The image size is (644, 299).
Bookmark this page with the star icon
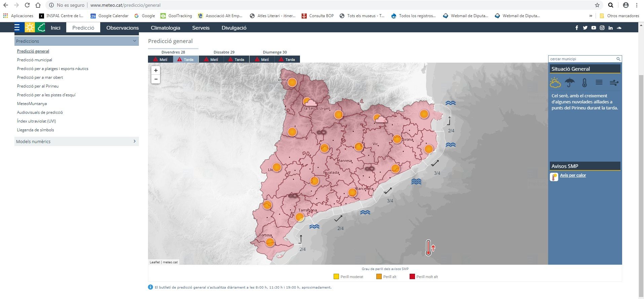[597, 5]
